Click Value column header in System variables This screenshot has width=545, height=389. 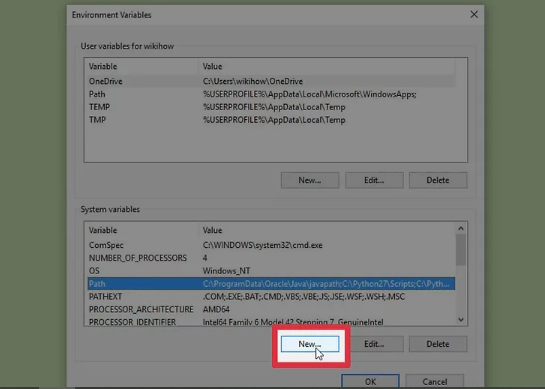point(326,230)
